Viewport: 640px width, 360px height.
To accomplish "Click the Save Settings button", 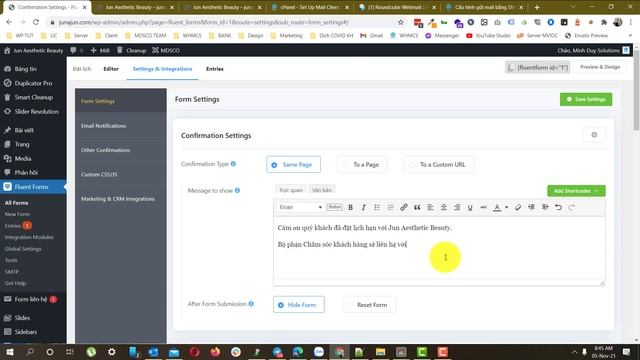I will click(x=586, y=99).
